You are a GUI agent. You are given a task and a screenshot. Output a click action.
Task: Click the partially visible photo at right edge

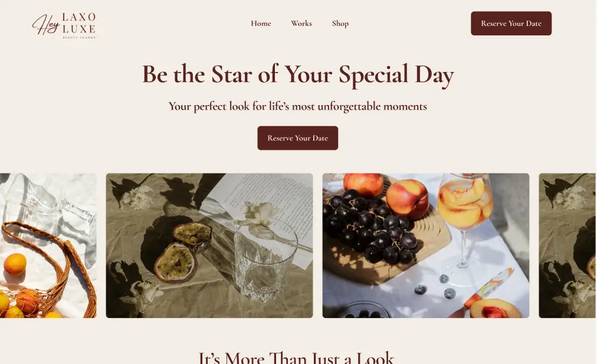pyautogui.click(x=568, y=245)
